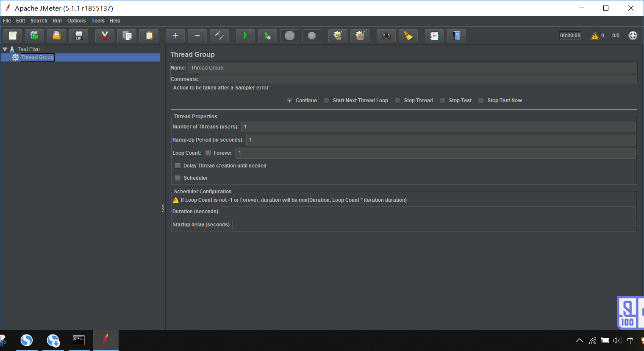This screenshot has height=351, width=644.
Task: Enable the Scheduler checkbox
Action: (x=178, y=178)
